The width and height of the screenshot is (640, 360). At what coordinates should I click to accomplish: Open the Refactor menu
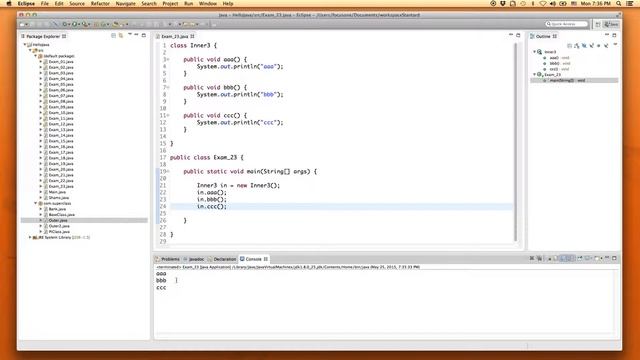[x=100, y=3]
